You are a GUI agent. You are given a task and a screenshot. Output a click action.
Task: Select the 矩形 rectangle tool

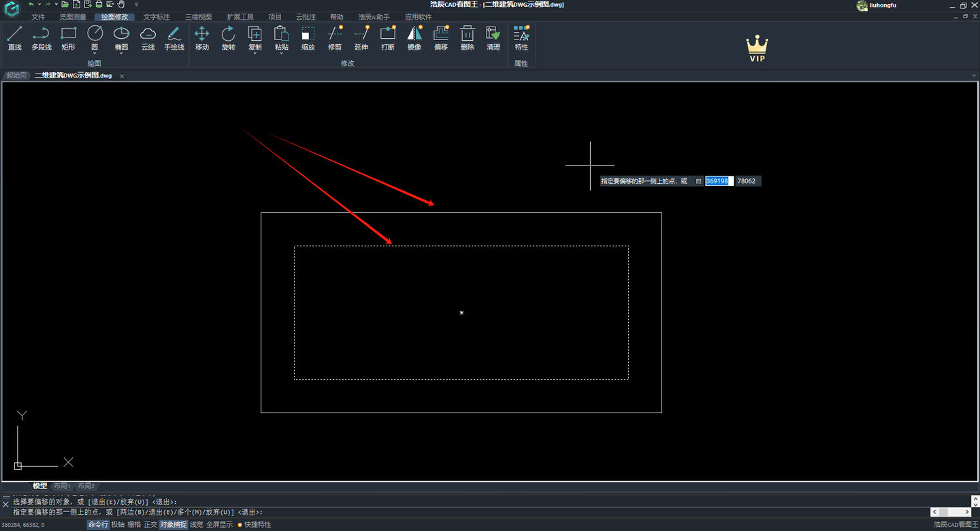pos(68,38)
